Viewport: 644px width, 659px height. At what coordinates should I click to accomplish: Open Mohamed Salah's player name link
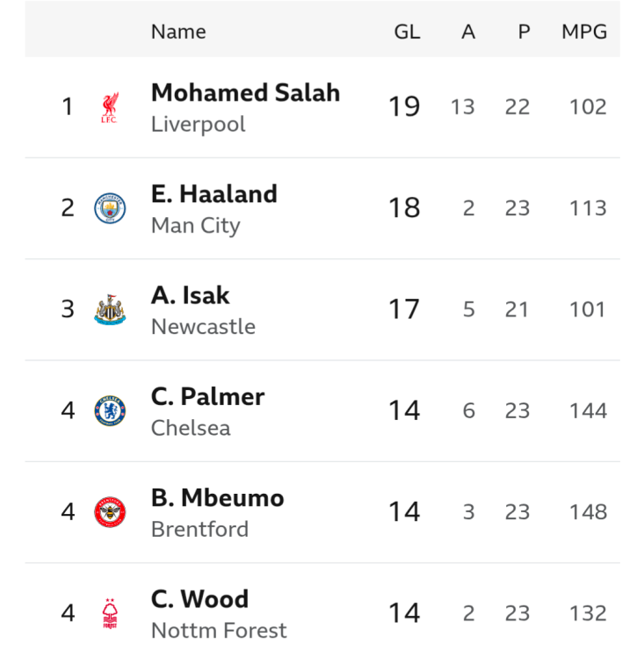point(245,92)
